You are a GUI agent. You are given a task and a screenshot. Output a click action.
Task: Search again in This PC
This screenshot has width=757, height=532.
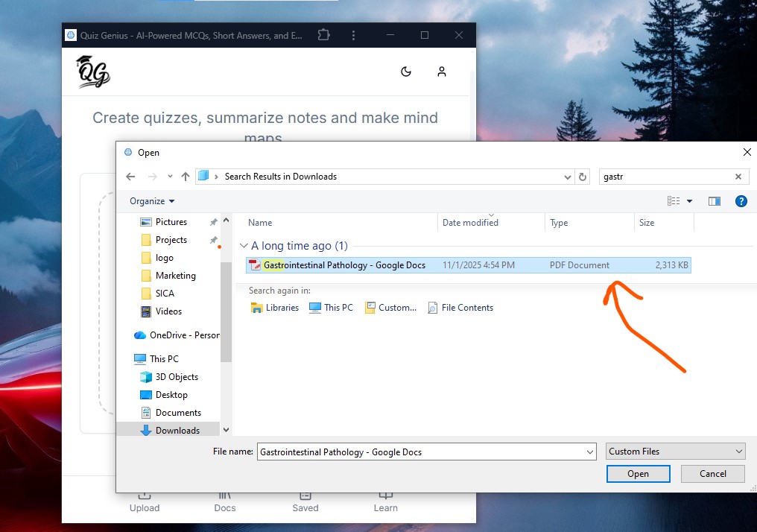point(331,308)
